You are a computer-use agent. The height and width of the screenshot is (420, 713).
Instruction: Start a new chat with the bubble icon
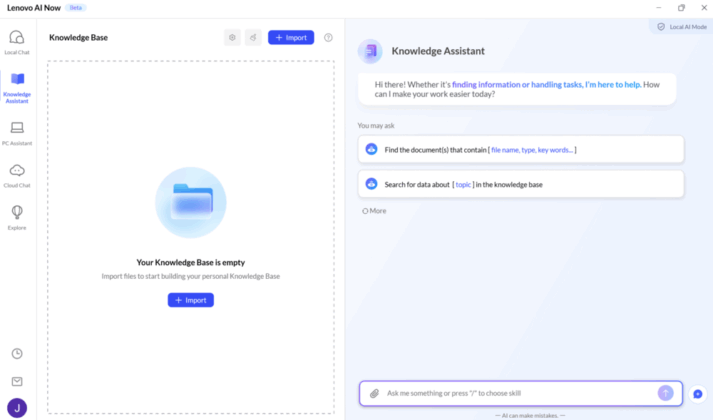pos(698,394)
